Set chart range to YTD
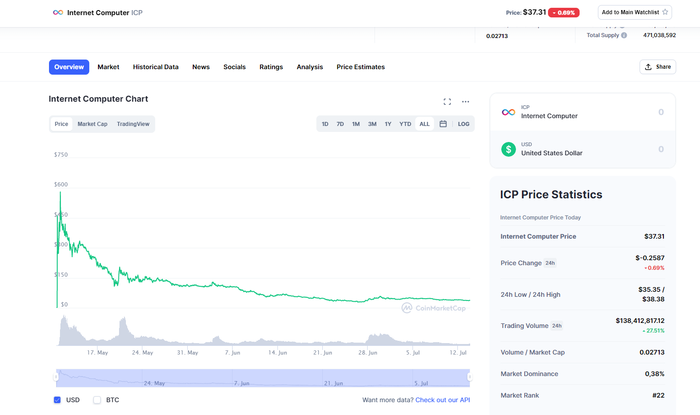 [x=405, y=124]
